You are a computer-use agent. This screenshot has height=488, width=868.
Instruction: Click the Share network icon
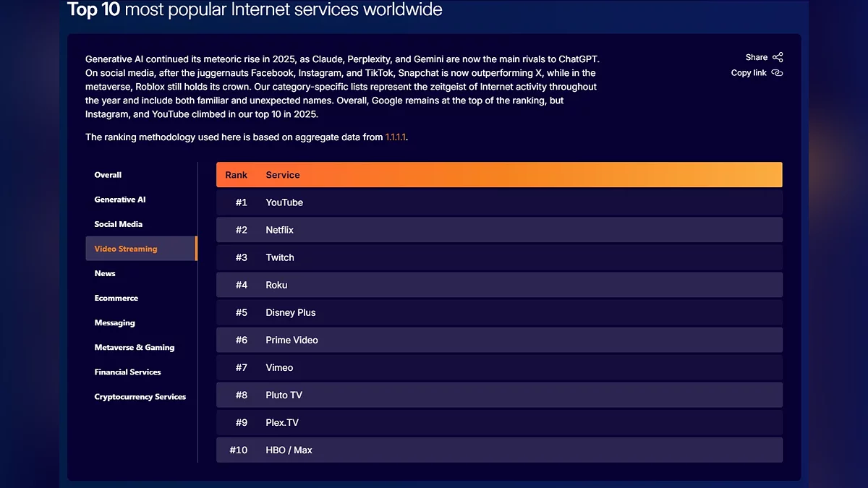tap(778, 57)
